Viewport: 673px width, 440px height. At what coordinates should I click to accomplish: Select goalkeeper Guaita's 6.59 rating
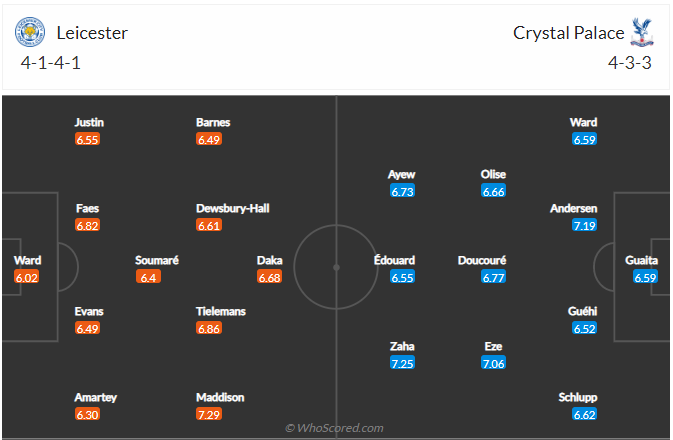tap(645, 277)
